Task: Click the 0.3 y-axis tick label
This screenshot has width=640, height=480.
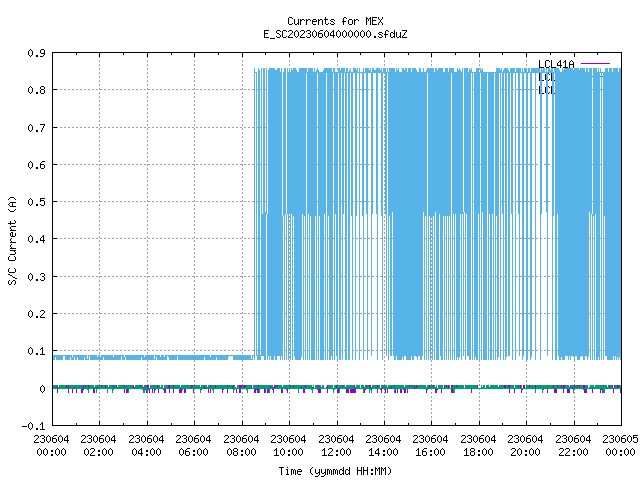Action: click(36, 277)
